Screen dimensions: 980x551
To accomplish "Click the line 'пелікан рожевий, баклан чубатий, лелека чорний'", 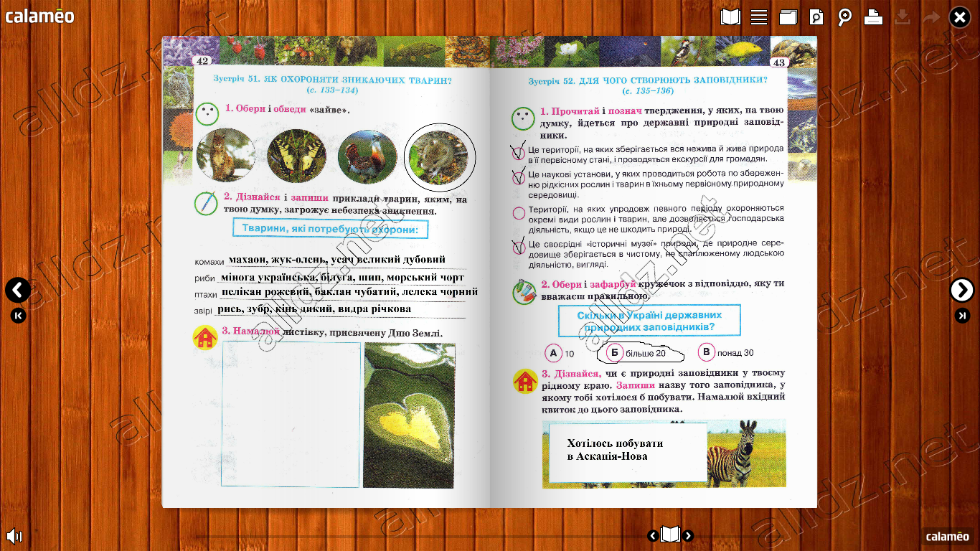I will point(349,292).
